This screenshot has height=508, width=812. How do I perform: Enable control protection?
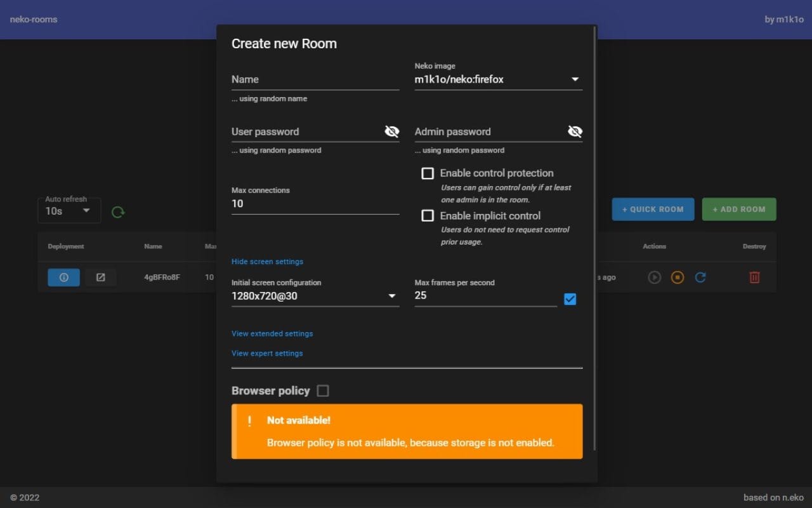click(428, 173)
